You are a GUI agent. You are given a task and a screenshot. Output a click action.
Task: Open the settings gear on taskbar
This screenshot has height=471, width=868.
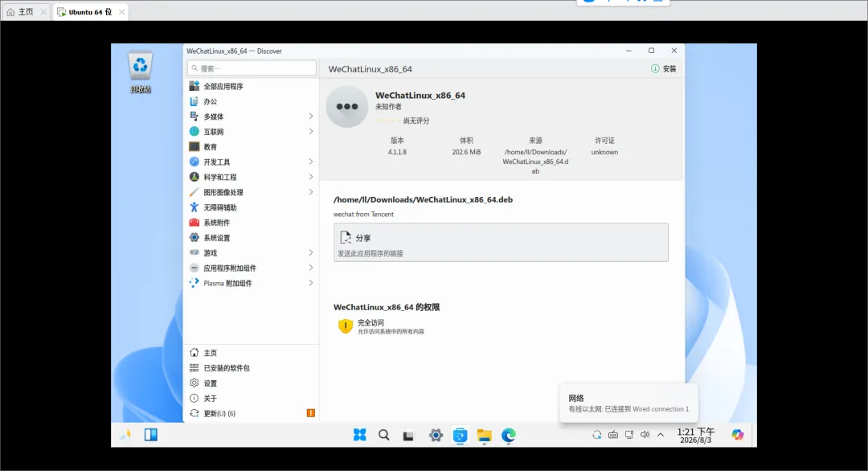(x=436, y=436)
